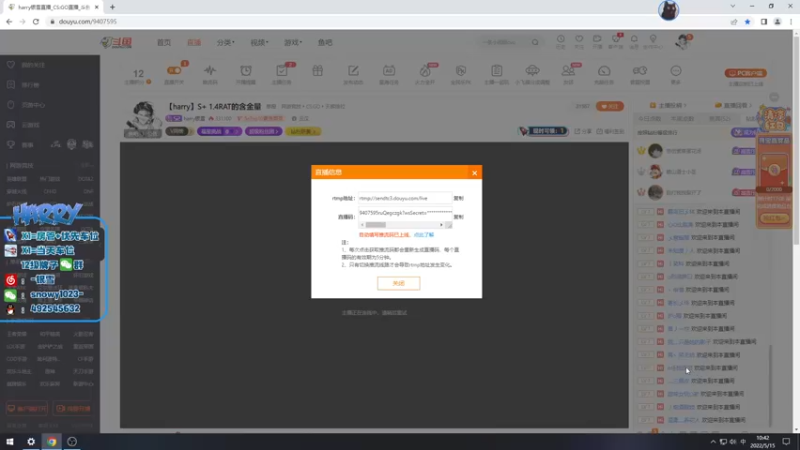Open the flame icon with new badge
The height and width of the screenshot is (450, 800).
(x=424, y=73)
